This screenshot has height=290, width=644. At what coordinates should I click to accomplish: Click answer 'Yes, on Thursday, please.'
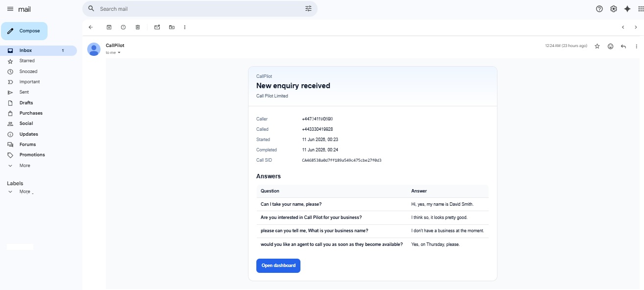[x=436, y=244]
